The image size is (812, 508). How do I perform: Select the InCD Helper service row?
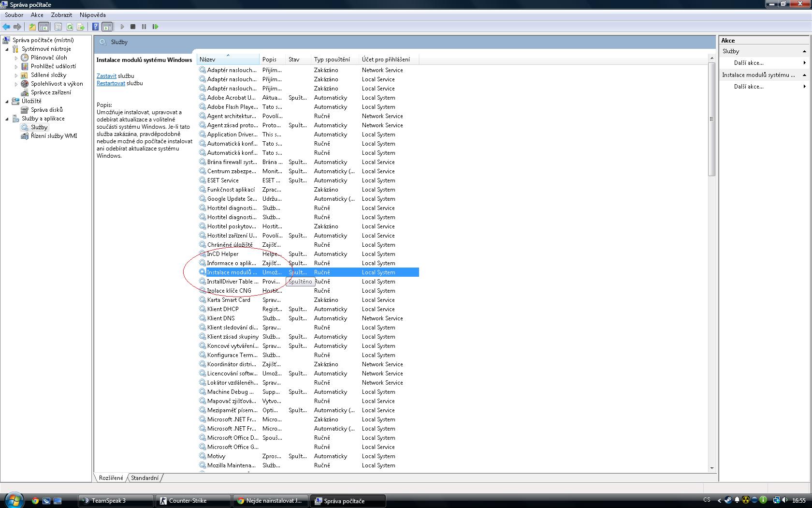308,254
